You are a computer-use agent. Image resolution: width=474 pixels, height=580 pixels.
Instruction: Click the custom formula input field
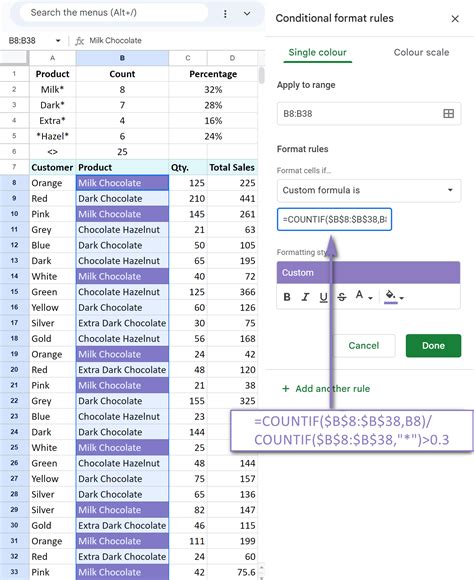pyautogui.click(x=334, y=219)
